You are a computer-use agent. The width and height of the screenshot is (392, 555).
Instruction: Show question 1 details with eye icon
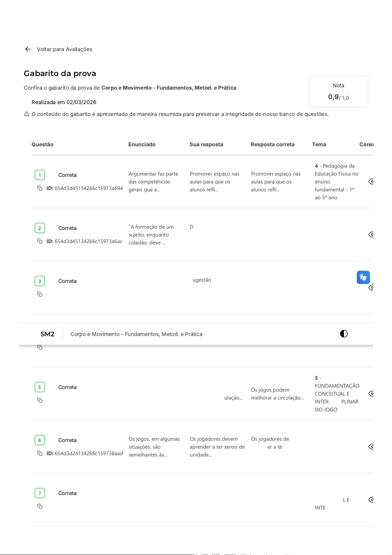[x=371, y=181]
